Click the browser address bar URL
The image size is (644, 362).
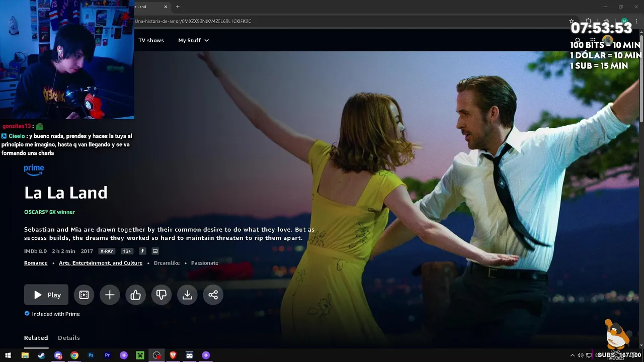193,21
